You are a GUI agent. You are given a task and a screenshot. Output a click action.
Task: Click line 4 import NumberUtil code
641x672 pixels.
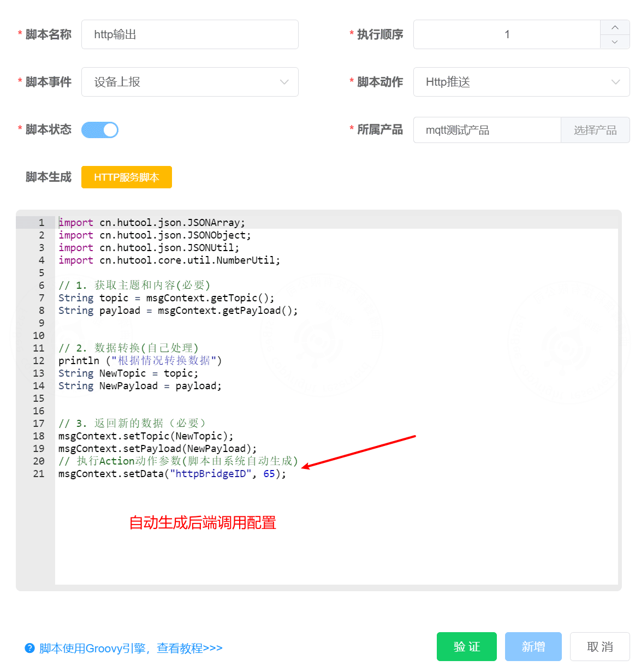tap(169, 260)
